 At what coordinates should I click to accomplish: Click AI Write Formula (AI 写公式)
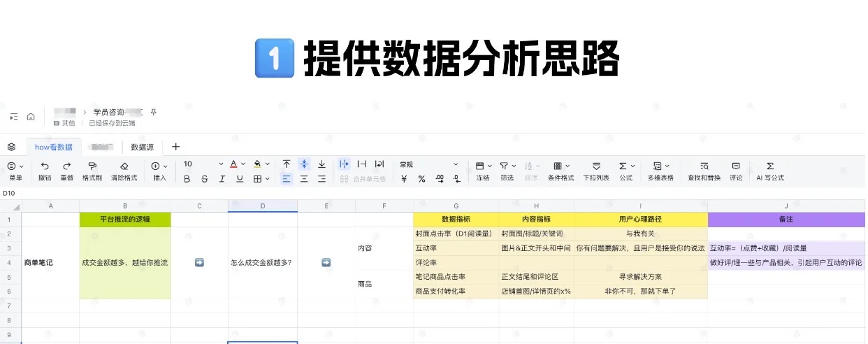(770, 171)
